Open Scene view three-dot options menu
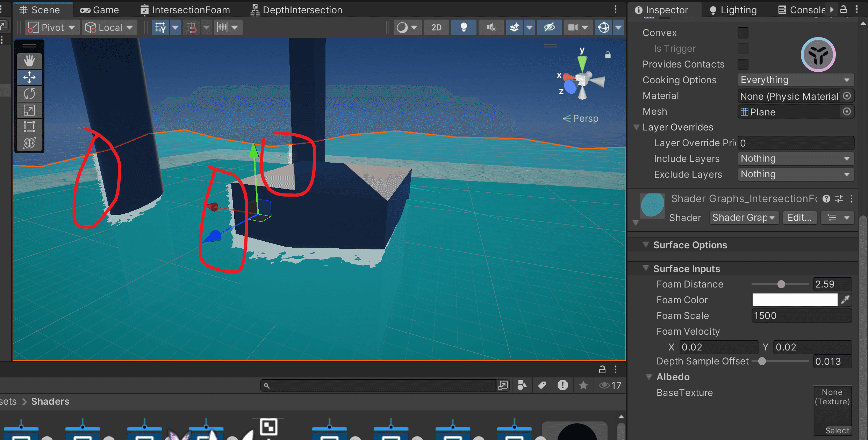The width and height of the screenshot is (868, 440). tap(616, 9)
